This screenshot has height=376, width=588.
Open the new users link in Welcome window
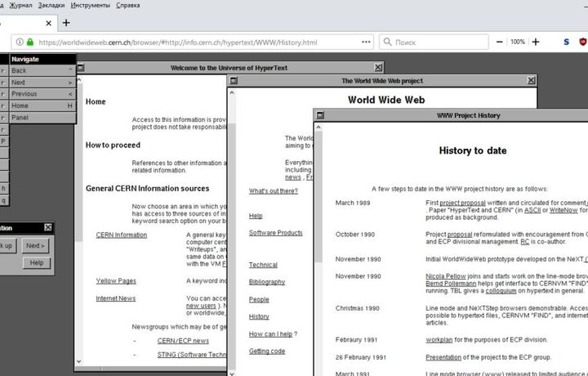pyautogui.click(x=201, y=306)
